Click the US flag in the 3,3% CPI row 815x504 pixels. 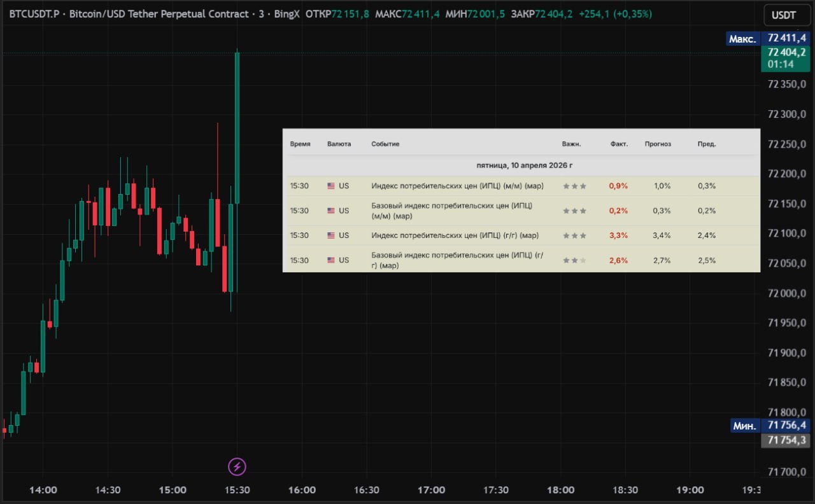[331, 235]
